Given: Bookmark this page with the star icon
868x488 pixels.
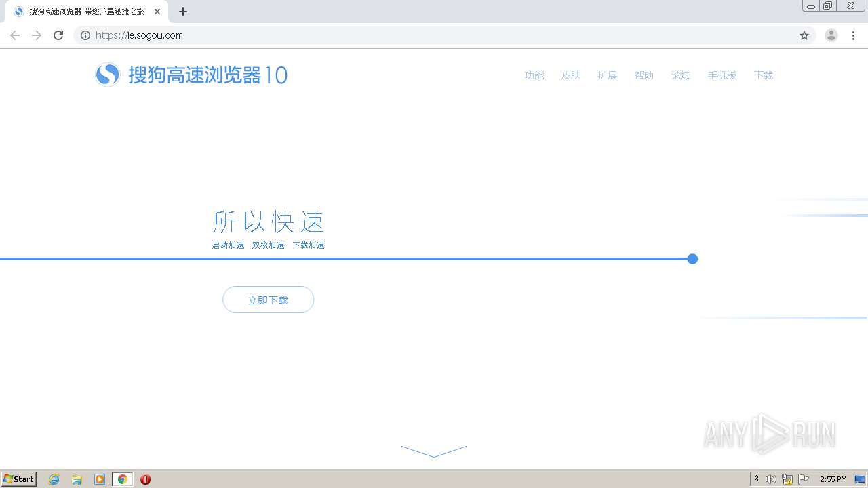Looking at the screenshot, I should point(804,35).
